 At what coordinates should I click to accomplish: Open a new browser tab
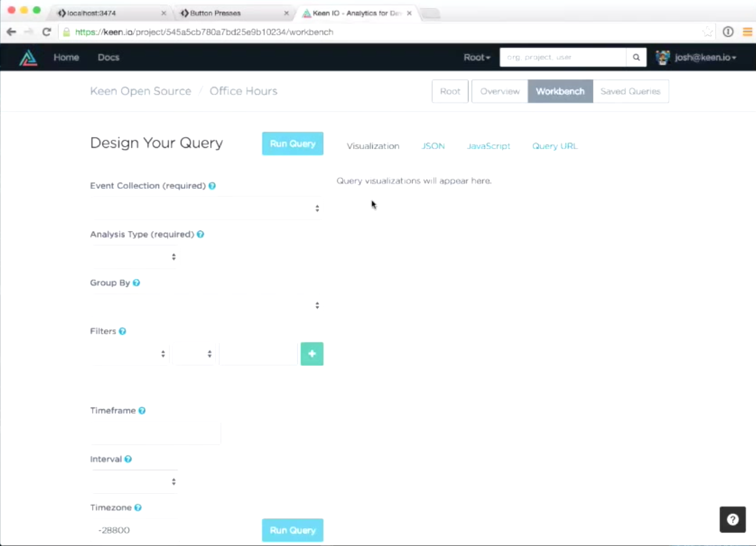[430, 13]
